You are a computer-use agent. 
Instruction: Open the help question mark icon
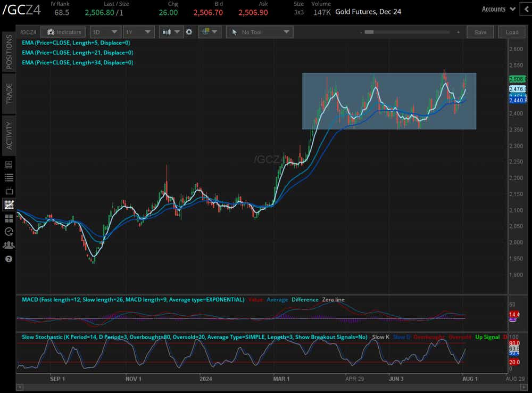[x=9, y=259]
